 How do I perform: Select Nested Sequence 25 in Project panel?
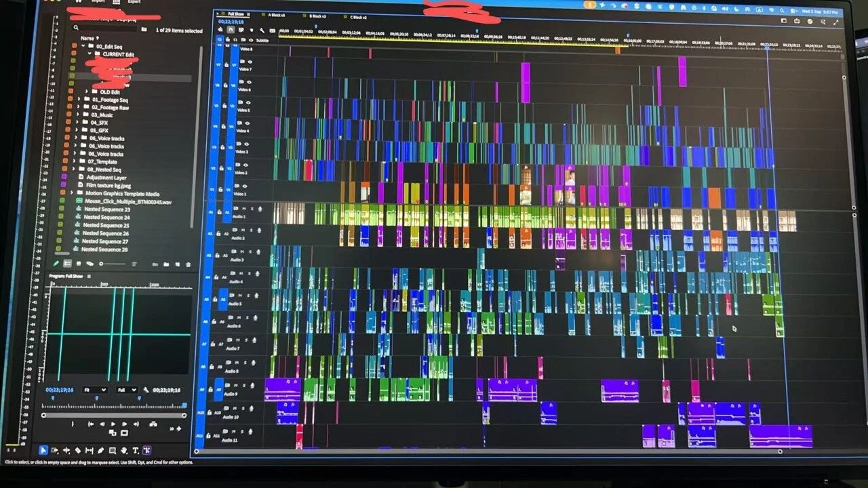(106, 226)
